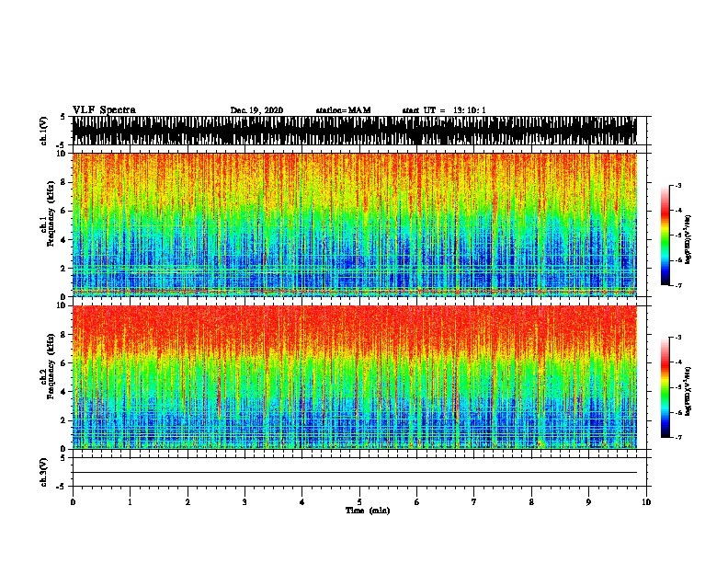Click time-axis tick label "6" under ch.3 panel
Screen dimensions: 728x563
(417, 502)
